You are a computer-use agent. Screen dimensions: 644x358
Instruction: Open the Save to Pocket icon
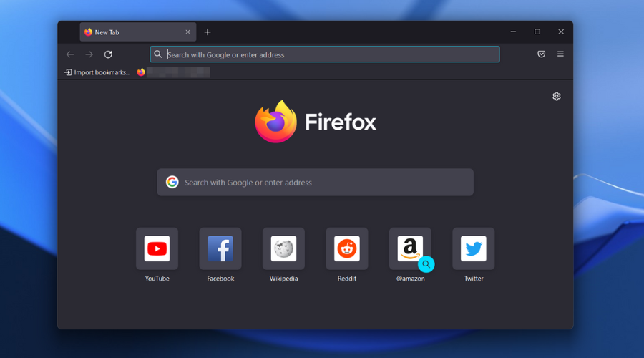542,54
